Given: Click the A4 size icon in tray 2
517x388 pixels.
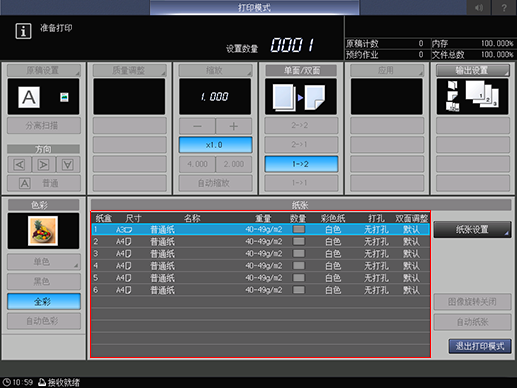Looking at the screenshot, I should [124, 242].
